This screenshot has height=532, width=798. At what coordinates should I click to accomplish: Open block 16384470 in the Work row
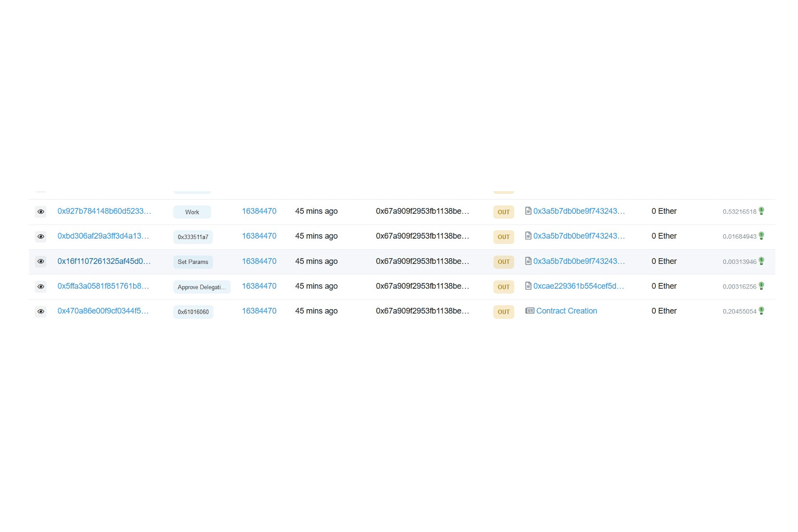[x=259, y=211]
